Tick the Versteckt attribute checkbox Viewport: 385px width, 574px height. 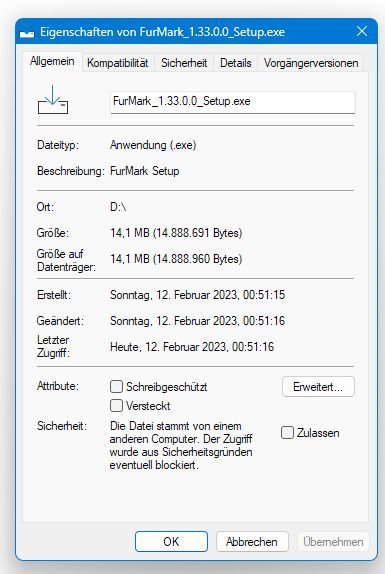coord(116,406)
